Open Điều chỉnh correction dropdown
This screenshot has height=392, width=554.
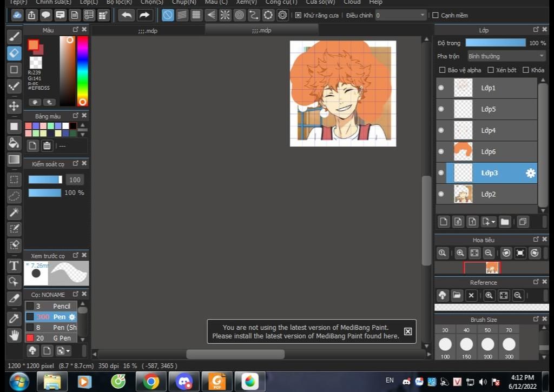click(401, 15)
